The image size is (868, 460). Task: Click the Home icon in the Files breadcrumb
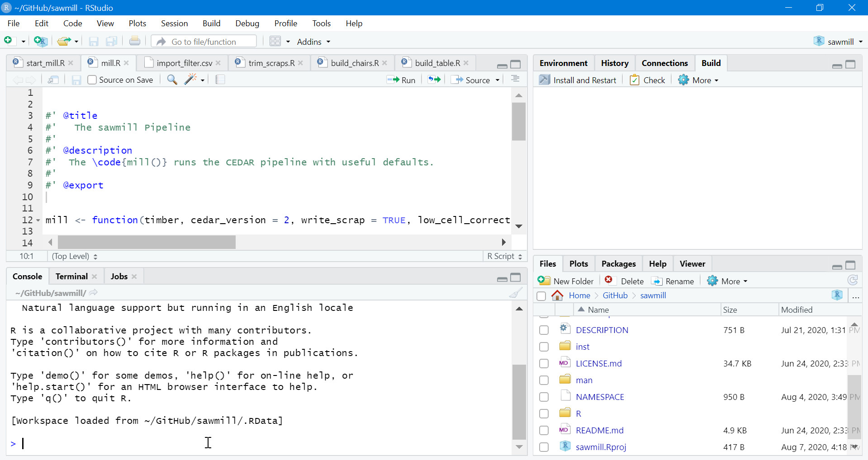tap(557, 296)
